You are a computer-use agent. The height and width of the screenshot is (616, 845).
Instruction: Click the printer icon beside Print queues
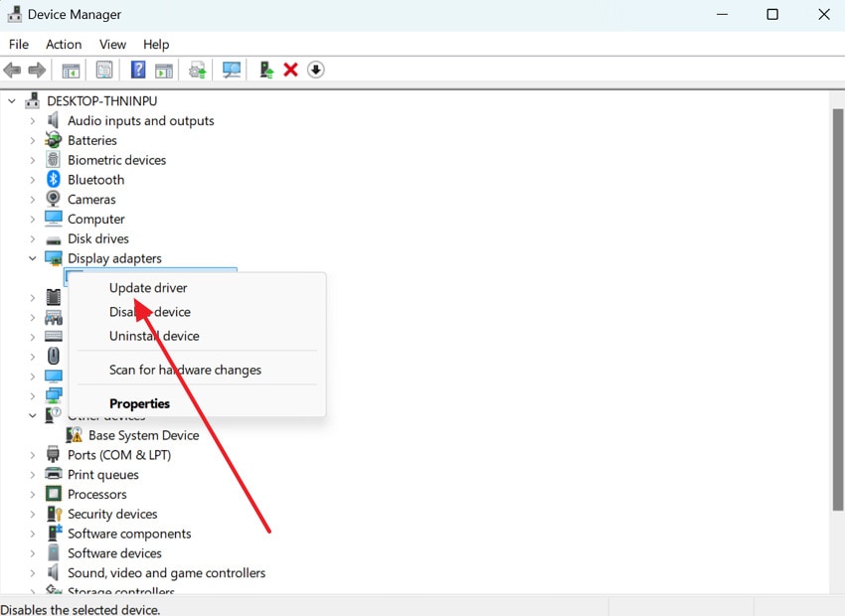(54, 474)
